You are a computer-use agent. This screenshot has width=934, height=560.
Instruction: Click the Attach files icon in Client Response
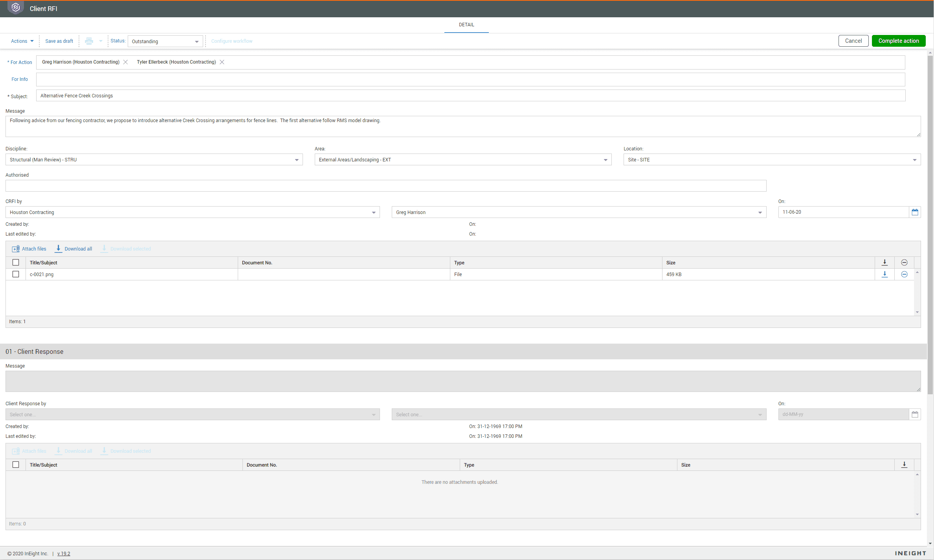pos(15,451)
